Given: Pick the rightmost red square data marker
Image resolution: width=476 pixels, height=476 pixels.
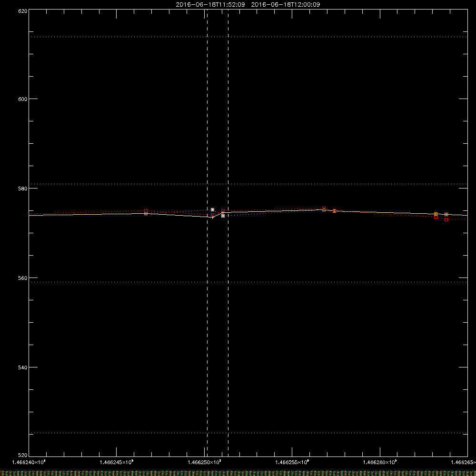Looking at the screenshot, I should (446, 219).
